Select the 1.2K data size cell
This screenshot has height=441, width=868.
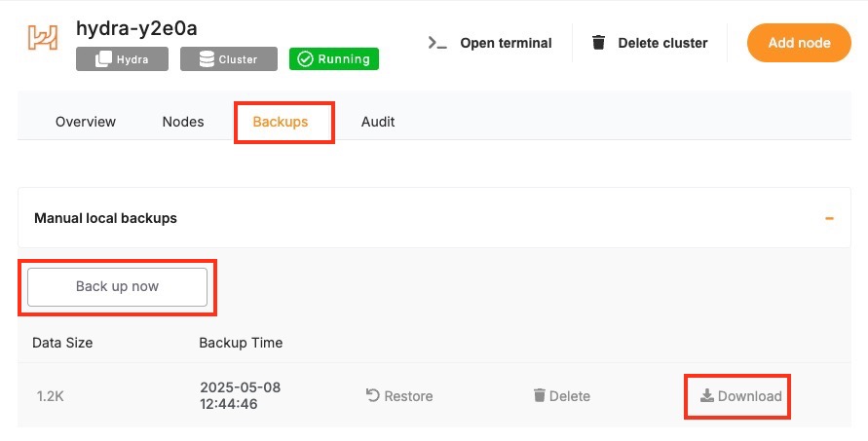point(50,396)
